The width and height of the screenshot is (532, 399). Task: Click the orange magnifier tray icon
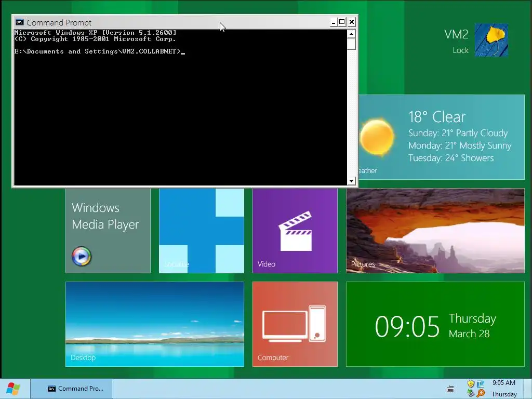481,393
